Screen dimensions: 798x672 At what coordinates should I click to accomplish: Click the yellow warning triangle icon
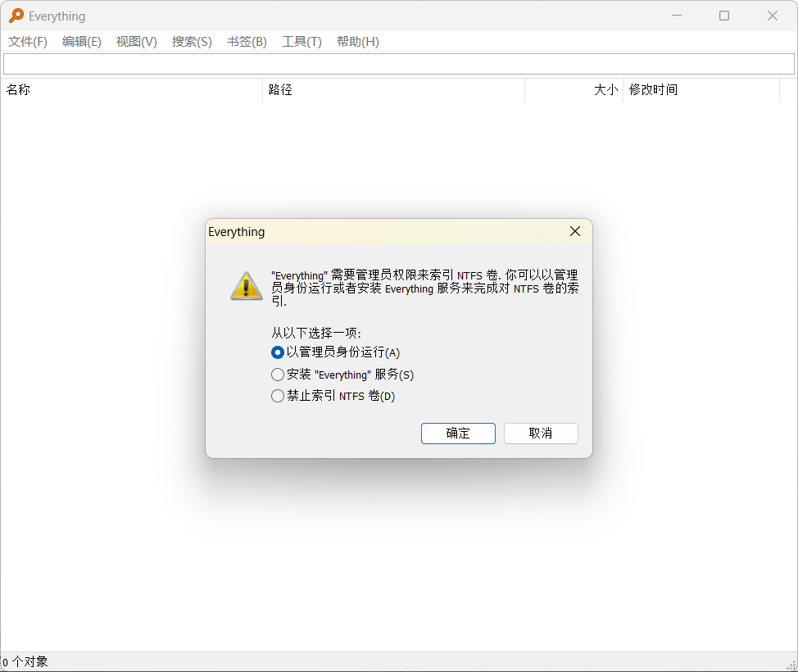(x=247, y=286)
